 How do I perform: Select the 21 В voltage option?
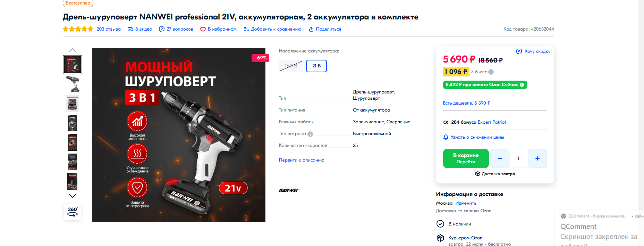[x=316, y=66]
